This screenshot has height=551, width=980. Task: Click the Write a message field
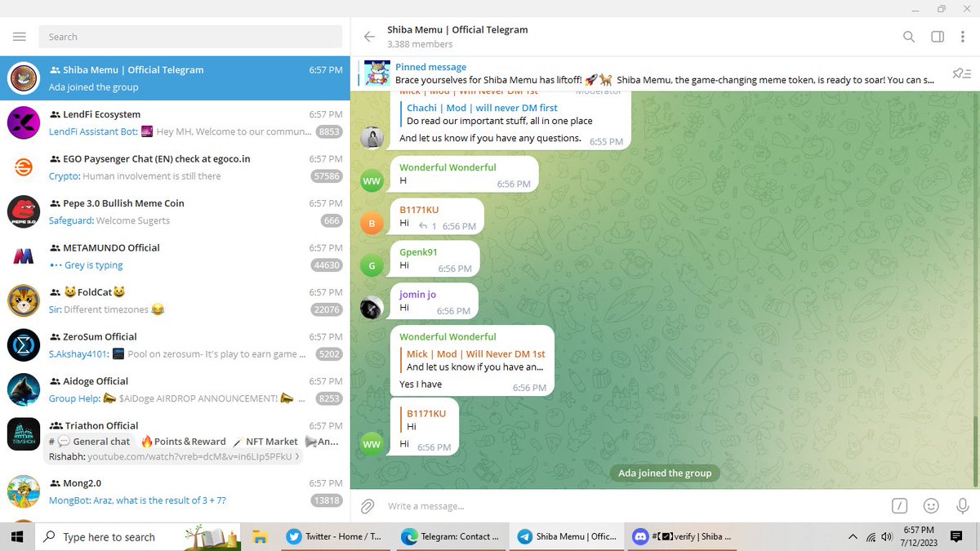coord(633,506)
